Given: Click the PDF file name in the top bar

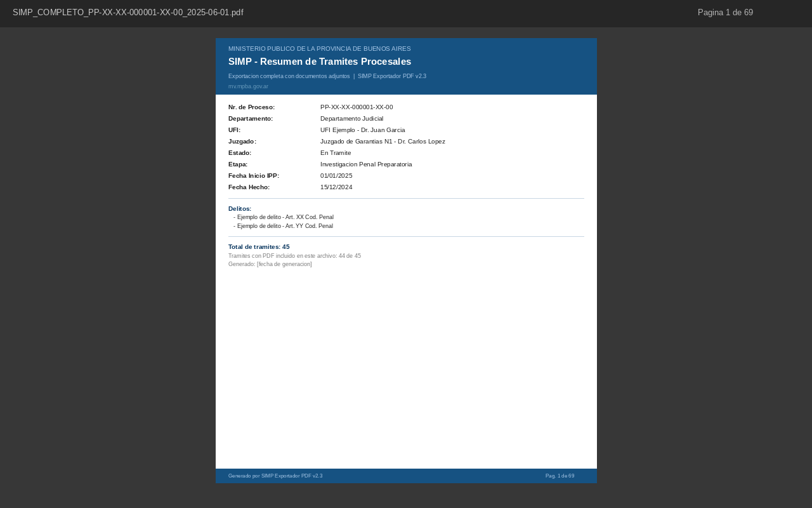Looking at the screenshot, I should point(128,12).
